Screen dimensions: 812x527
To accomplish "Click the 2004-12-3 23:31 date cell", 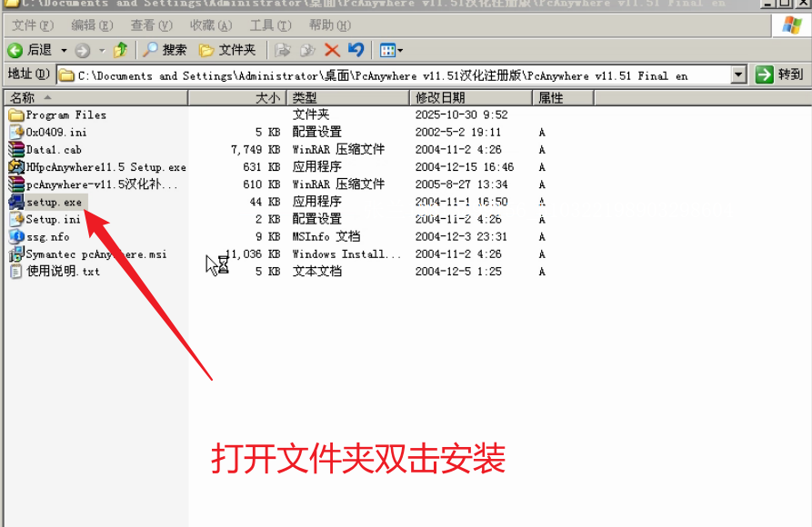I will [x=461, y=236].
